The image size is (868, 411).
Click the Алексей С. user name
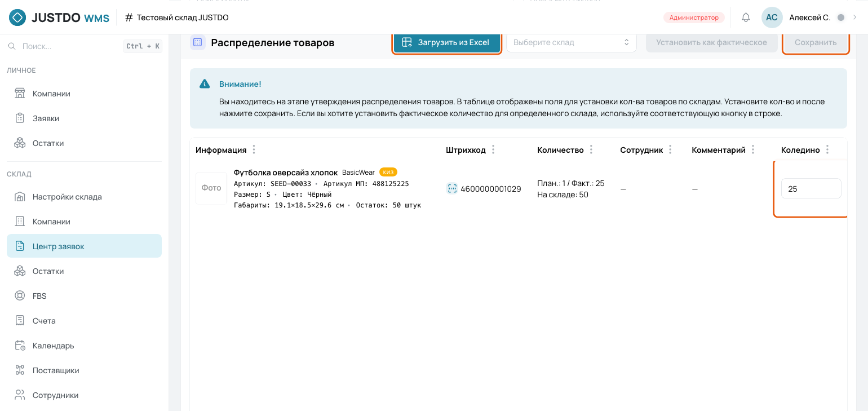click(x=810, y=17)
